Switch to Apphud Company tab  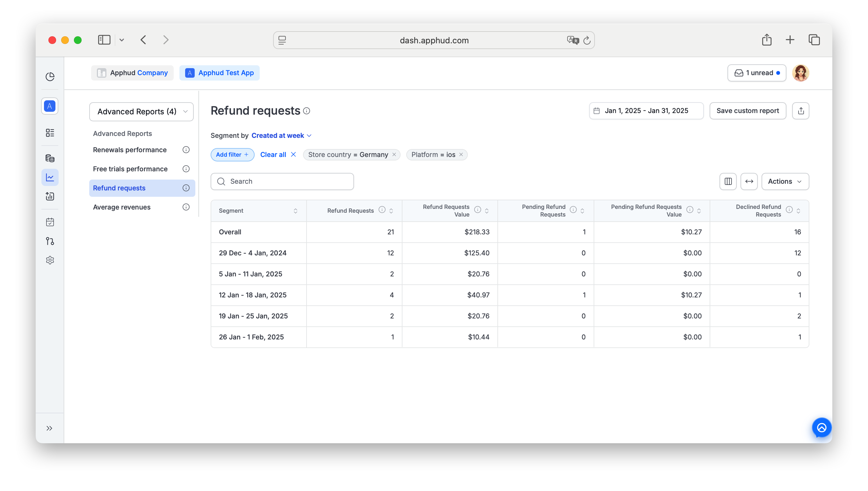pyautogui.click(x=132, y=73)
